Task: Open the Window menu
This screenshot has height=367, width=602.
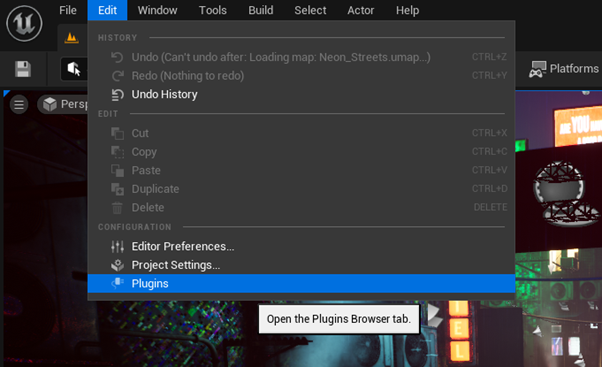Action: [x=157, y=10]
